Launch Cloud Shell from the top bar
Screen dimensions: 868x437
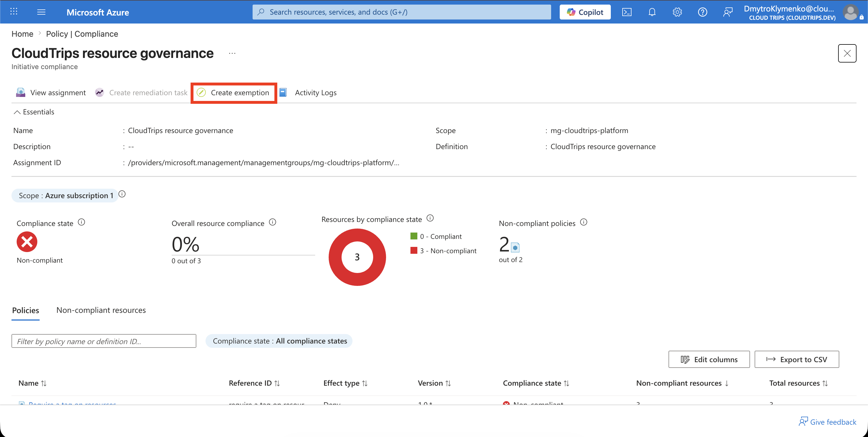pyautogui.click(x=626, y=12)
